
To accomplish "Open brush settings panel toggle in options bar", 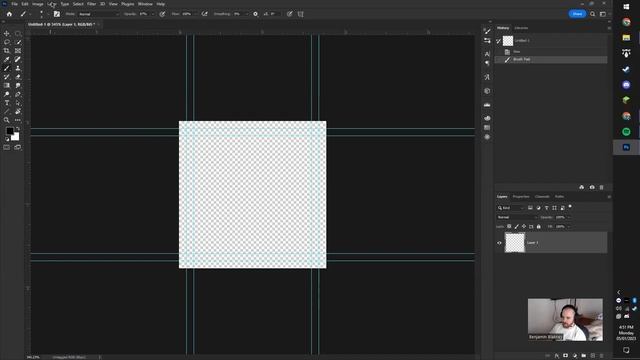I will (57, 14).
